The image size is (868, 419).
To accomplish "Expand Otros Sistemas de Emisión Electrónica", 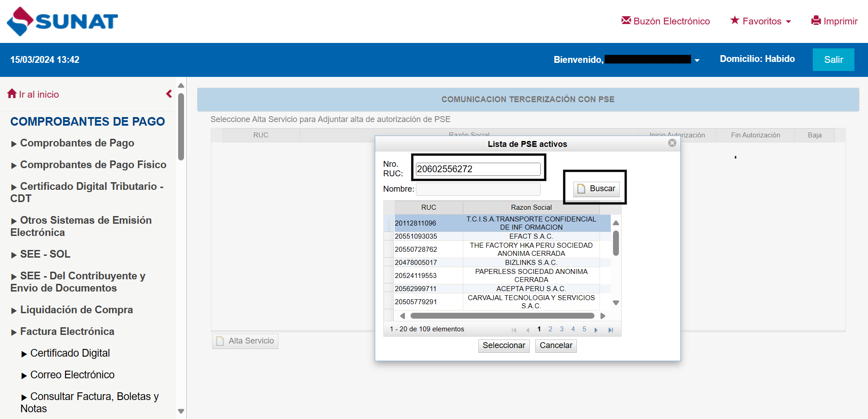I will (x=81, y=226).
